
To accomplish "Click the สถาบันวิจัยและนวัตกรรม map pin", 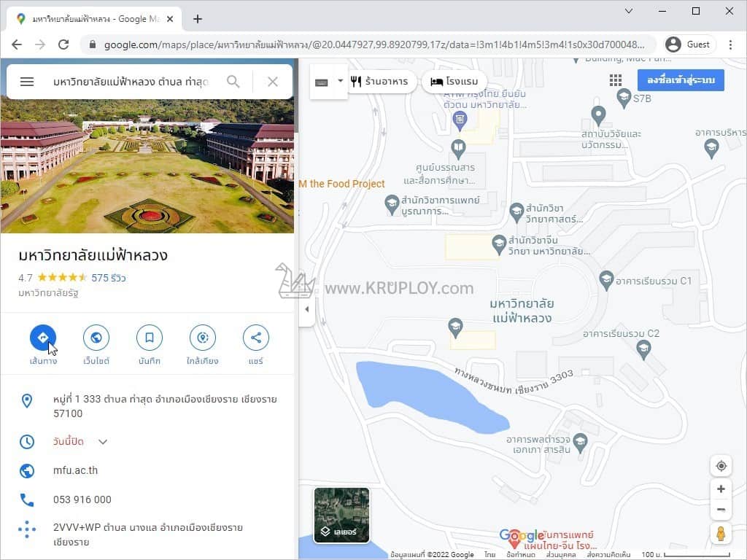I will tap(598, 114).
